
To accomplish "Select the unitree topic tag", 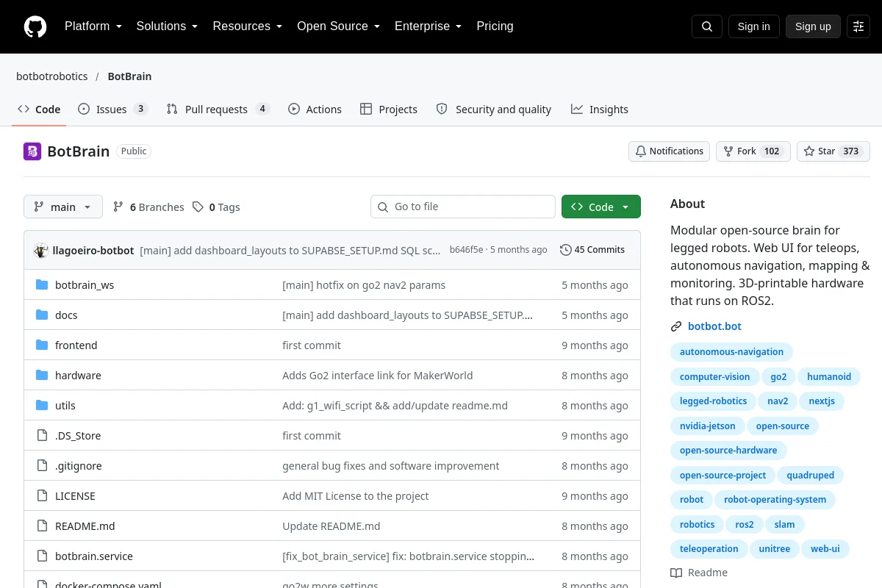I will tap(775, 549).
